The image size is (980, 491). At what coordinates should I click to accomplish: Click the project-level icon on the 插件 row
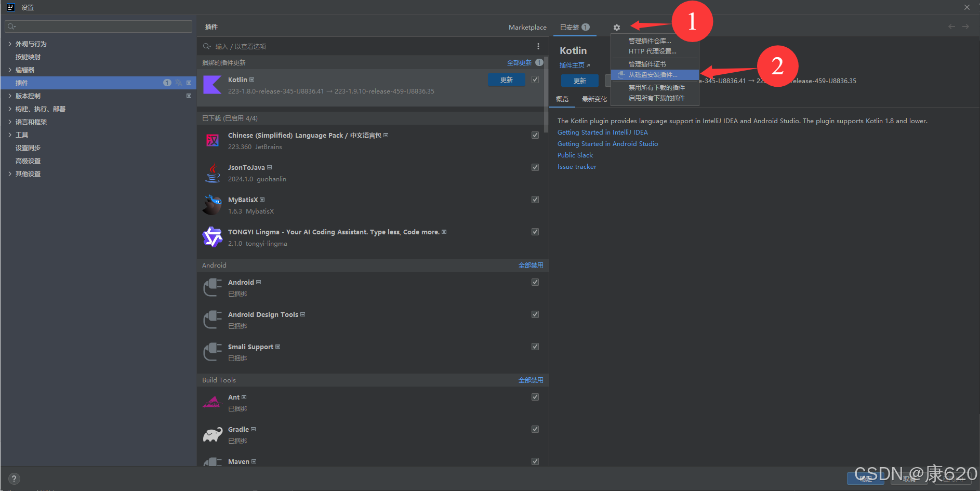[x=189, y=83]
